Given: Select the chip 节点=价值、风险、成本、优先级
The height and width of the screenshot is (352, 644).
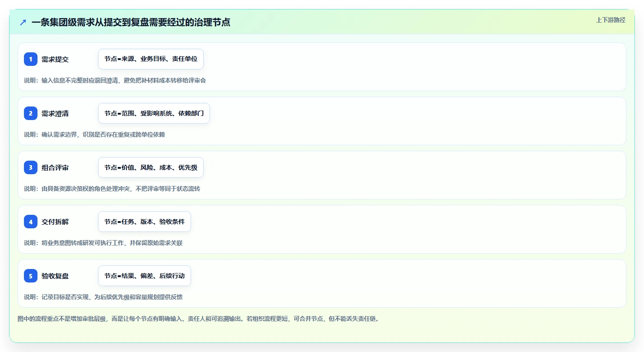Looking at the screenshot, I should click(151, 167).
